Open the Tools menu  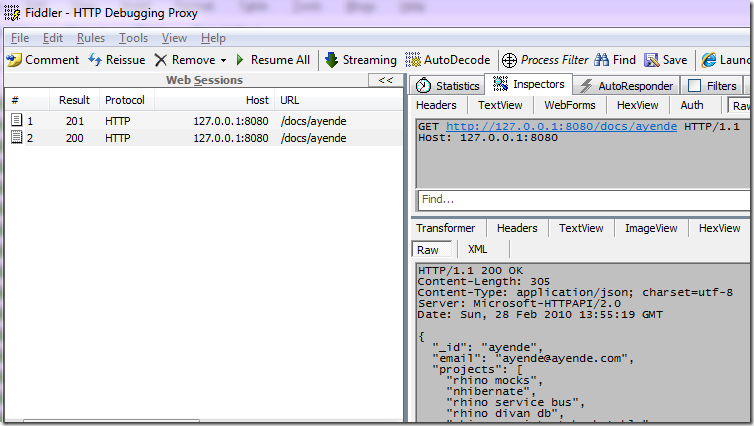134,38
